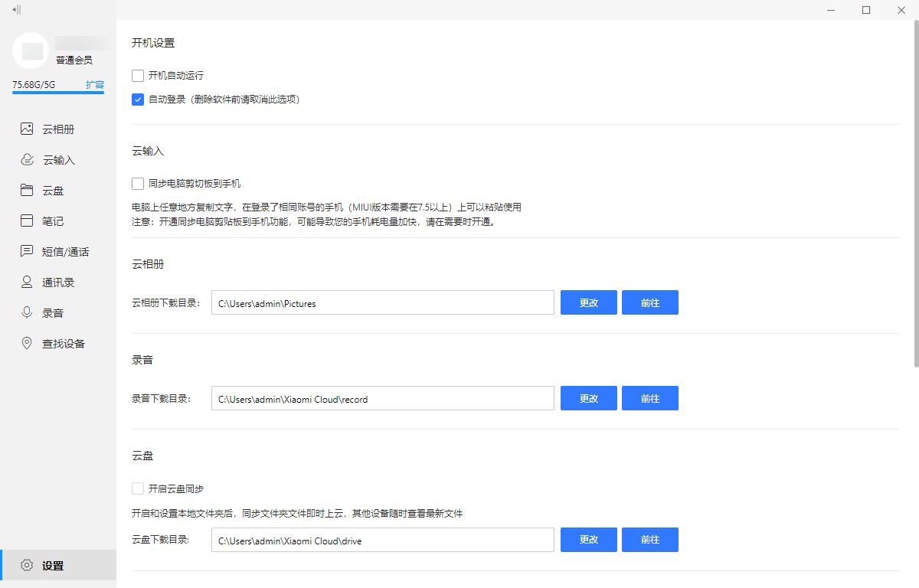Click 扩容 to expand cloud storage

[96, 85]
